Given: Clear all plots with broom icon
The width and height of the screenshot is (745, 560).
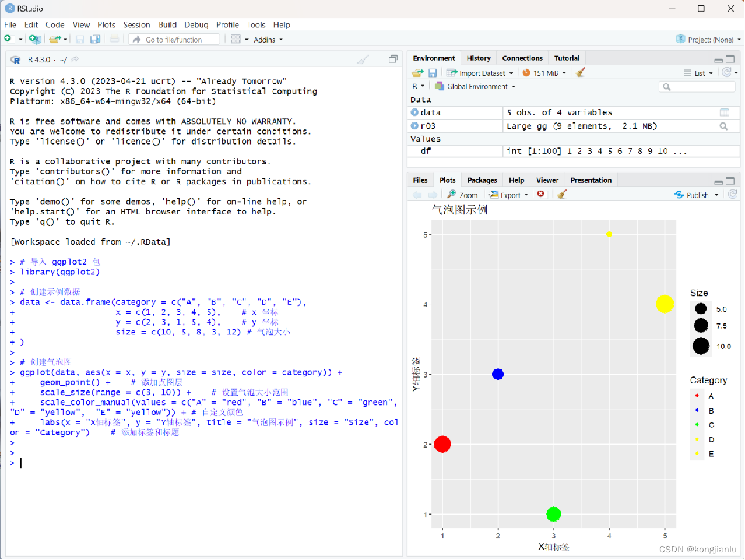Looking at the screenshot, I should tap(562, 194).
